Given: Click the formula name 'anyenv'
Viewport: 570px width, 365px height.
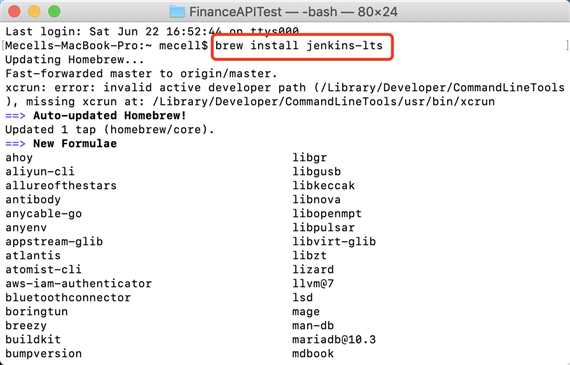Looking at the screenshot, I should [26, 228].
